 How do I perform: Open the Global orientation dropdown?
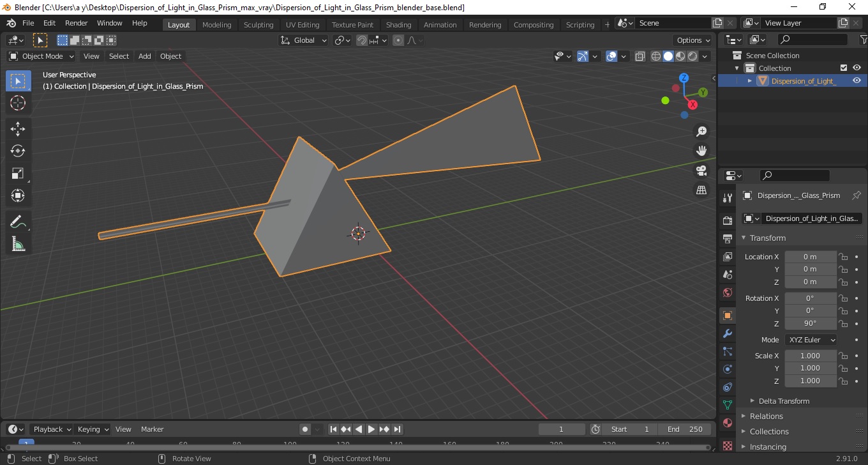tap(304, 40)
